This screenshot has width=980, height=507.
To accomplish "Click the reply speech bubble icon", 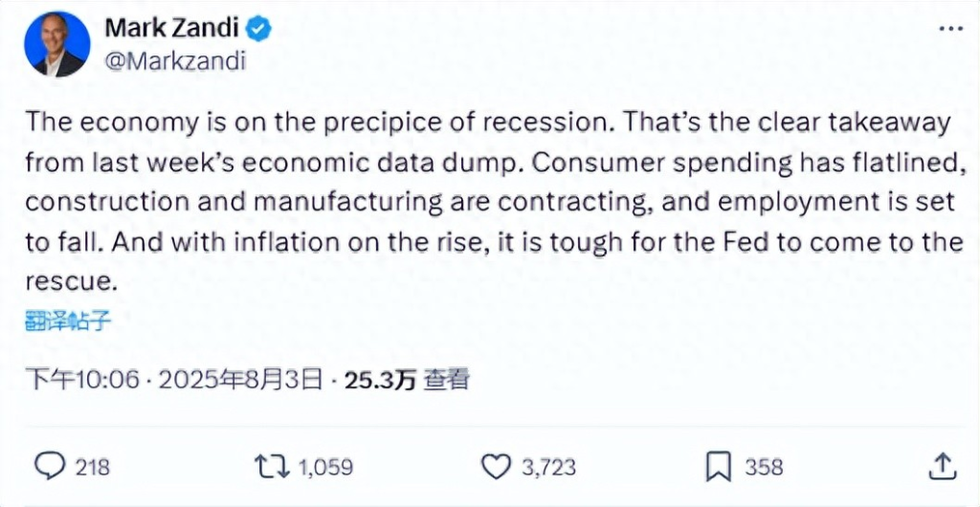I will [x=50, y=467].
